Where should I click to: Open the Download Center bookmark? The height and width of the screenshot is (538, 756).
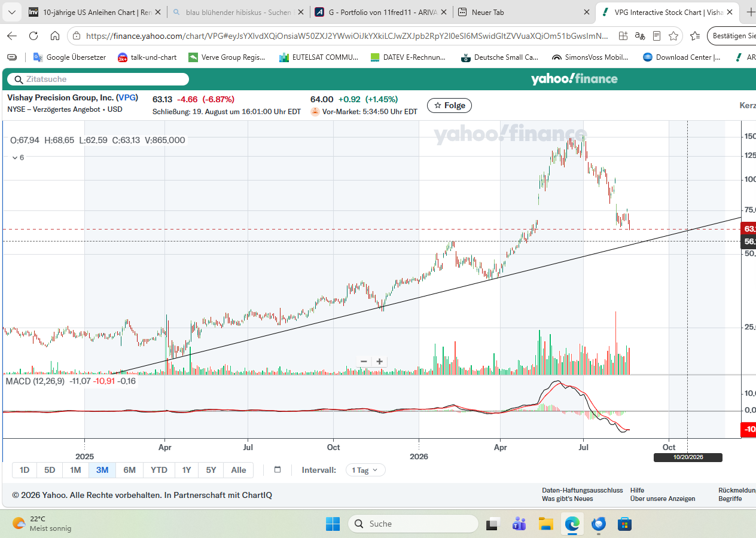point(681,57)
